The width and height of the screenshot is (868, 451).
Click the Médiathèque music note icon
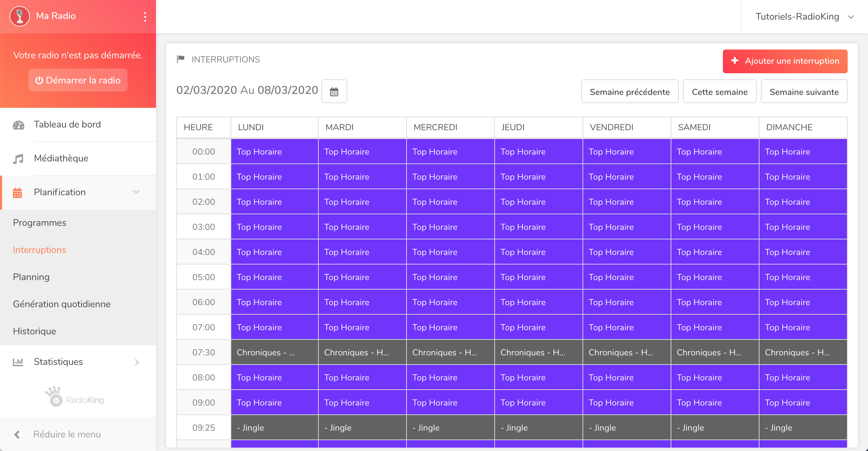(18, 159)
